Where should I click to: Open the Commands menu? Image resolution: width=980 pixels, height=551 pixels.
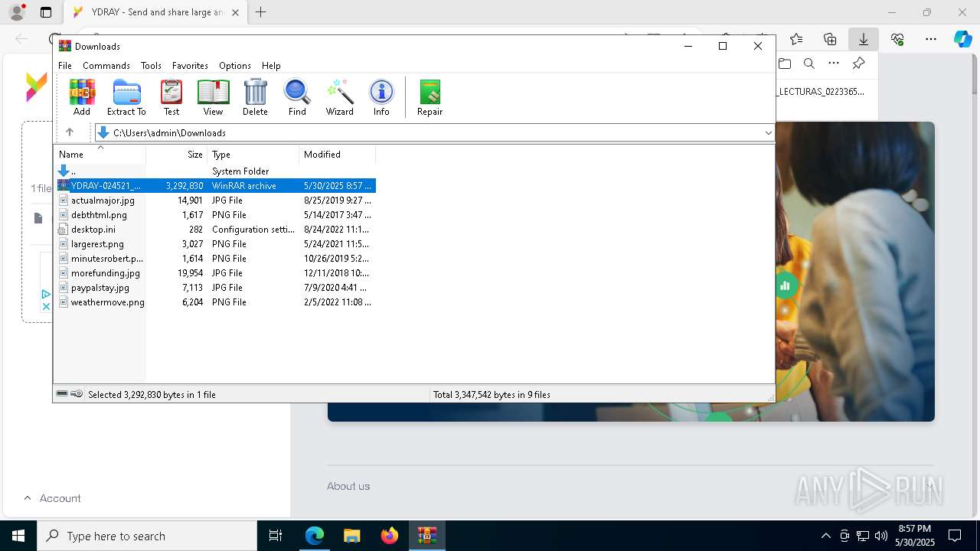click(106, 66)
